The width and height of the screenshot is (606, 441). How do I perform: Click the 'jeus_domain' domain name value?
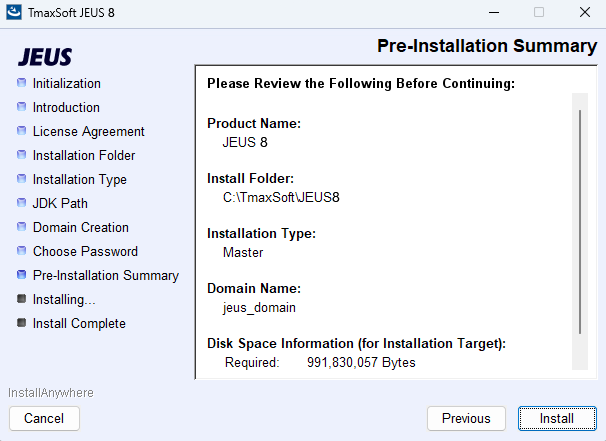pos(259,308)
